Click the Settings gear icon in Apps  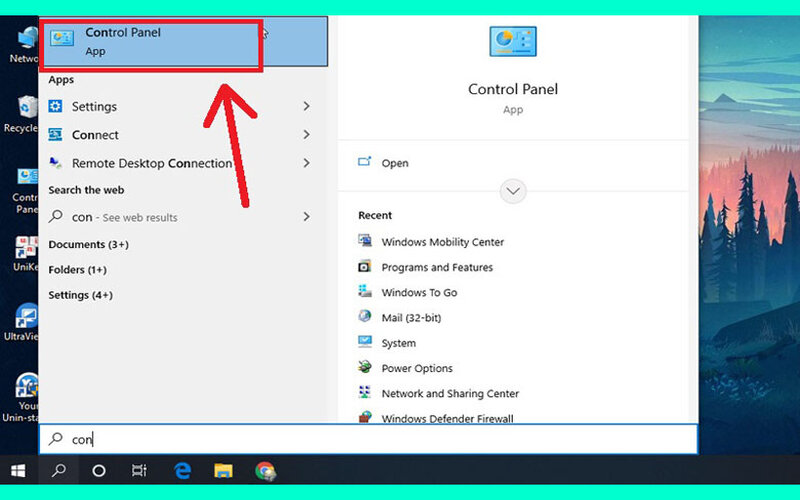[56, 107]
